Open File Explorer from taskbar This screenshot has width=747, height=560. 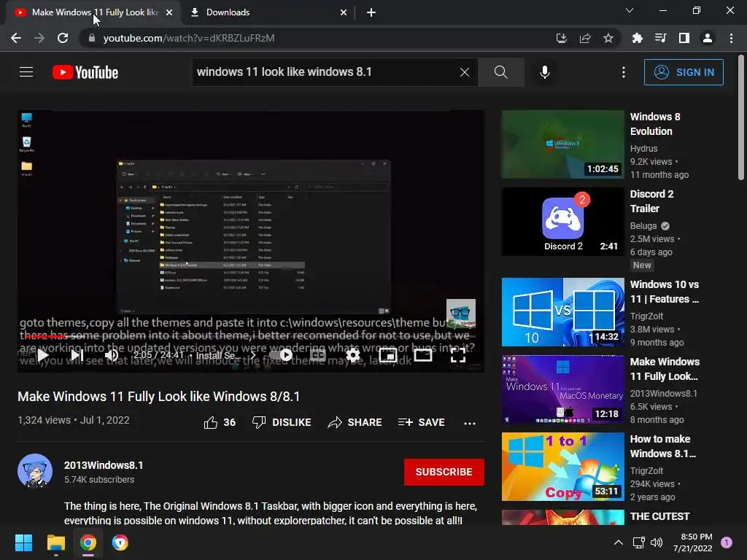pyautogui.click(x=55, y=542)
